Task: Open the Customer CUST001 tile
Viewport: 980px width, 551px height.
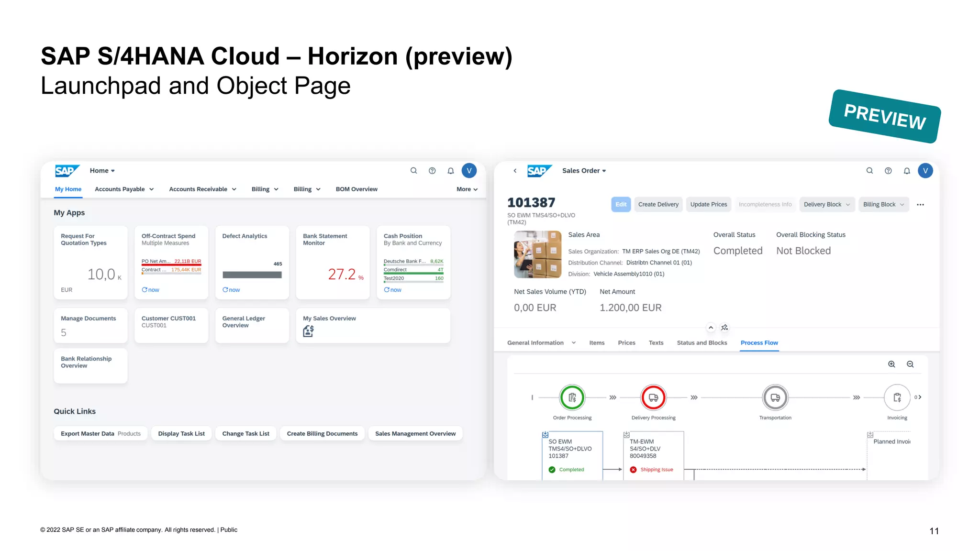Action: (x=171, y=326)
